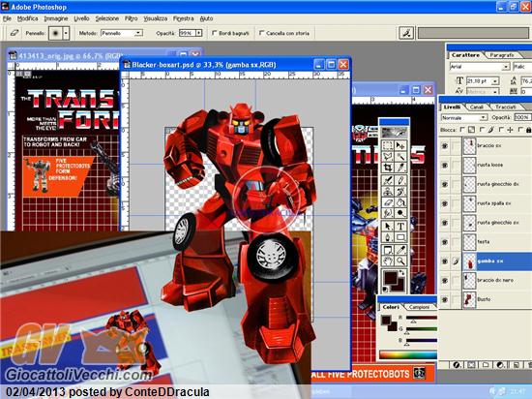
Task: Click the layer mask icon in Livelli panel
Action: pos(471,365)
